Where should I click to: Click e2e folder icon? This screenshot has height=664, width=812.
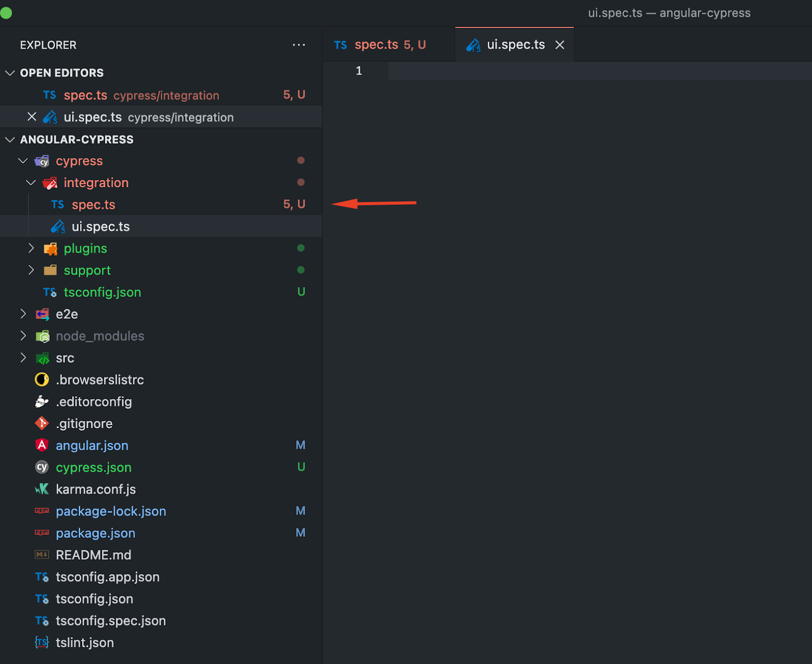point(42,314)
